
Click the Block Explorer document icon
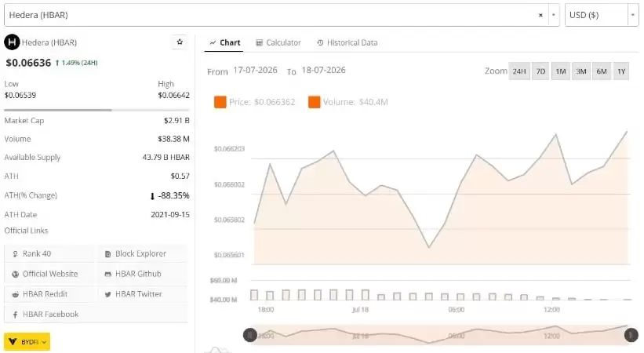[x=107, y=254]
